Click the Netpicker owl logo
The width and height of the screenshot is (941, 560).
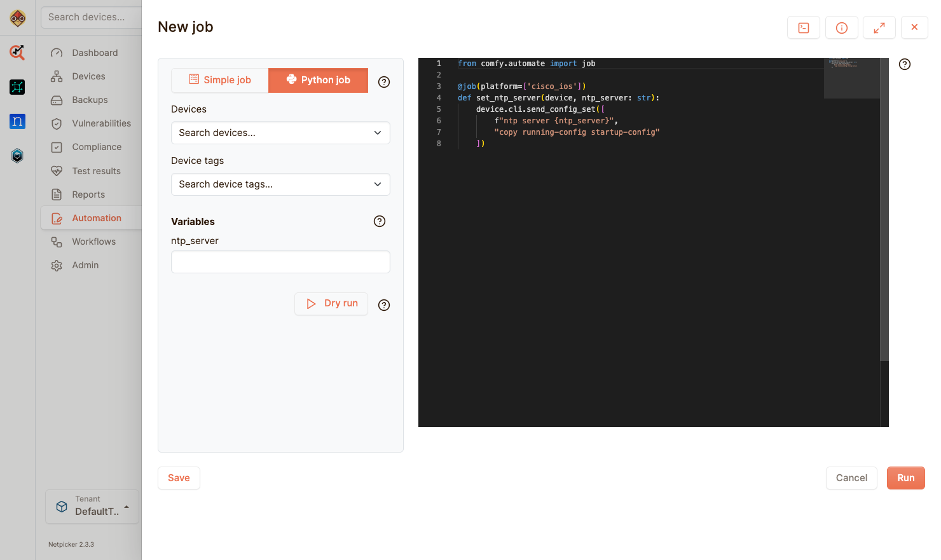[18, 18]
